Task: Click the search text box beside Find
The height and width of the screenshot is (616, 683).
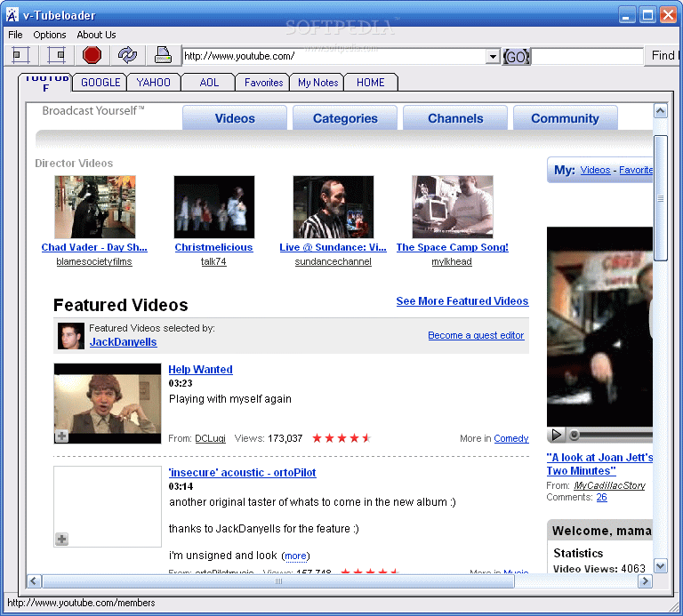Action: pyautogui.click(x=587, y=56)
